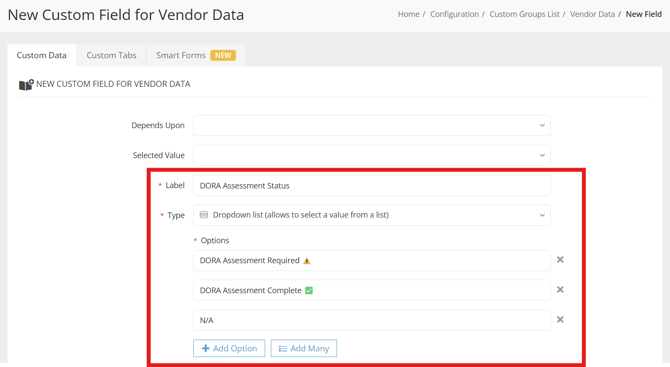Screen dimensions: 670x367
Task: Open the Type dropdown list
Action: [372, 215]
